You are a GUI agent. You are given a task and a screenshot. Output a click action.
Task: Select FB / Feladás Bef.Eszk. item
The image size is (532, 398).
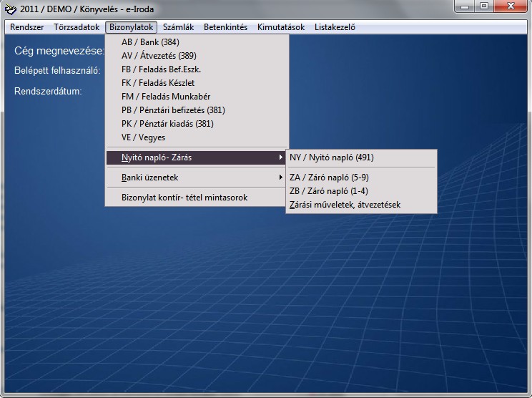coord(161,69)
